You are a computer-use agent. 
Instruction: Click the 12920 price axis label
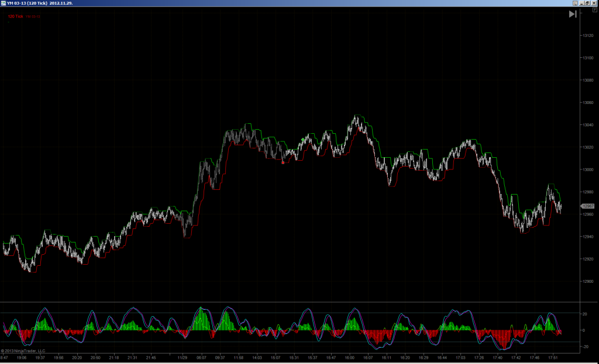pyautogui.click(x=588, y=259)
